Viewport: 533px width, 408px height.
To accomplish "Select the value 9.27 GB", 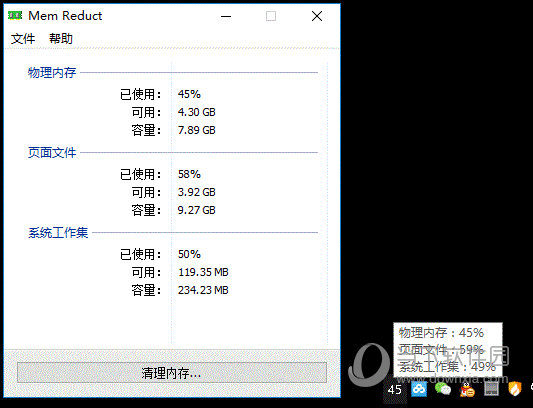I will point(197,210).
